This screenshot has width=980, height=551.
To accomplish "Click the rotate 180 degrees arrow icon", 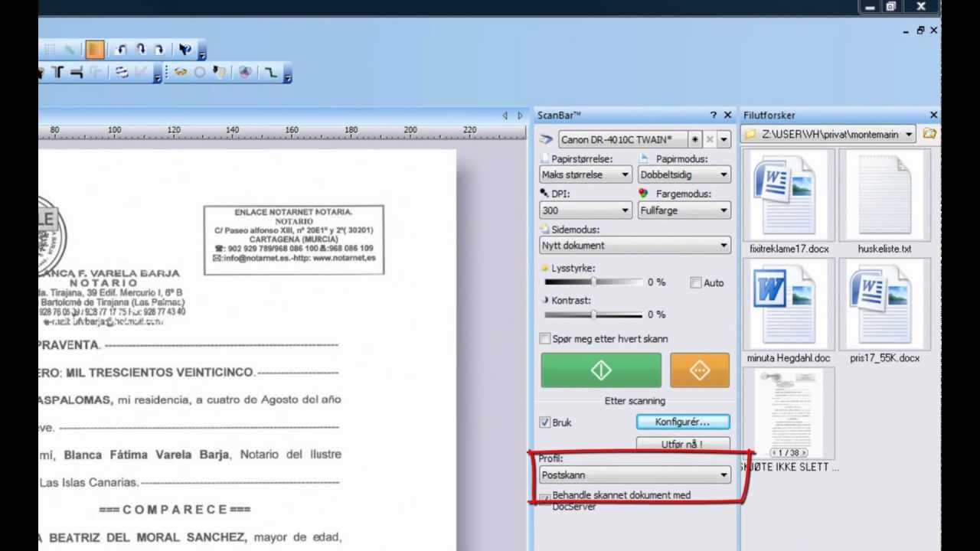I will 140,51.
